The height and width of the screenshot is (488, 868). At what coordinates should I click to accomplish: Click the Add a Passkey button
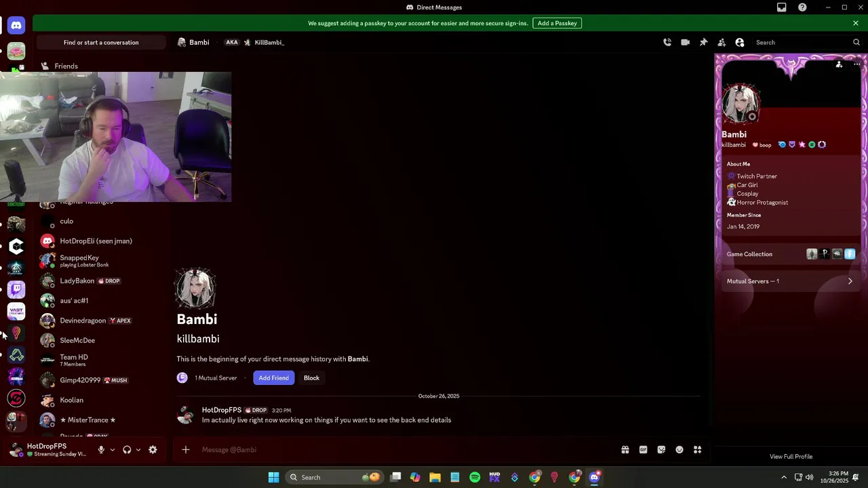(557, 23)
